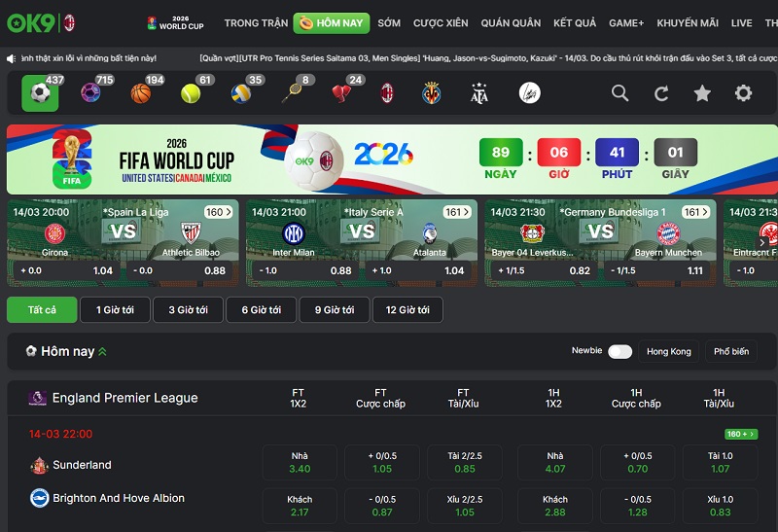This screenshot has width=778, height=532.
Task: Open the Hong Kong odds format selector
Action: tap(668, 351)
